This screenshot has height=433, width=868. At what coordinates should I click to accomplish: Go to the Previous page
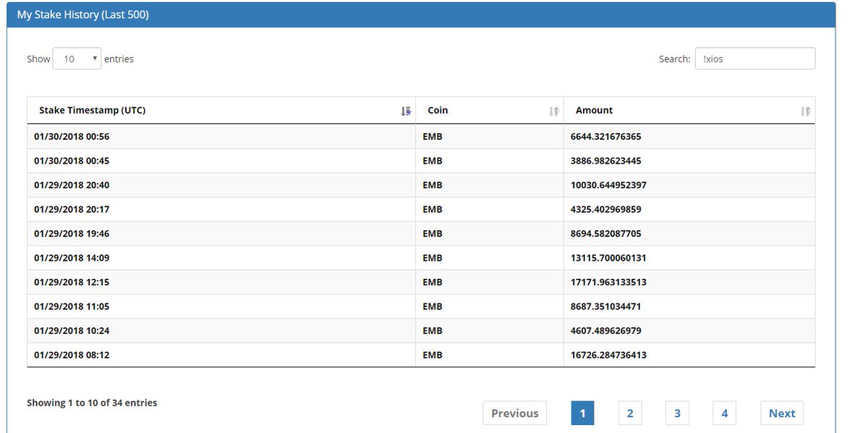pos(515,413)
